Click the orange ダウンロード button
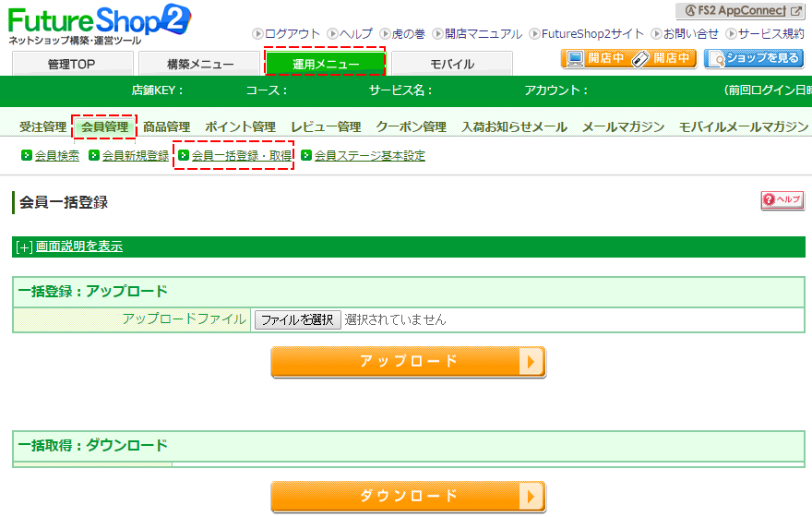This screenshot has height=517, width=812. pyautogui.click(x=408, y=496)
